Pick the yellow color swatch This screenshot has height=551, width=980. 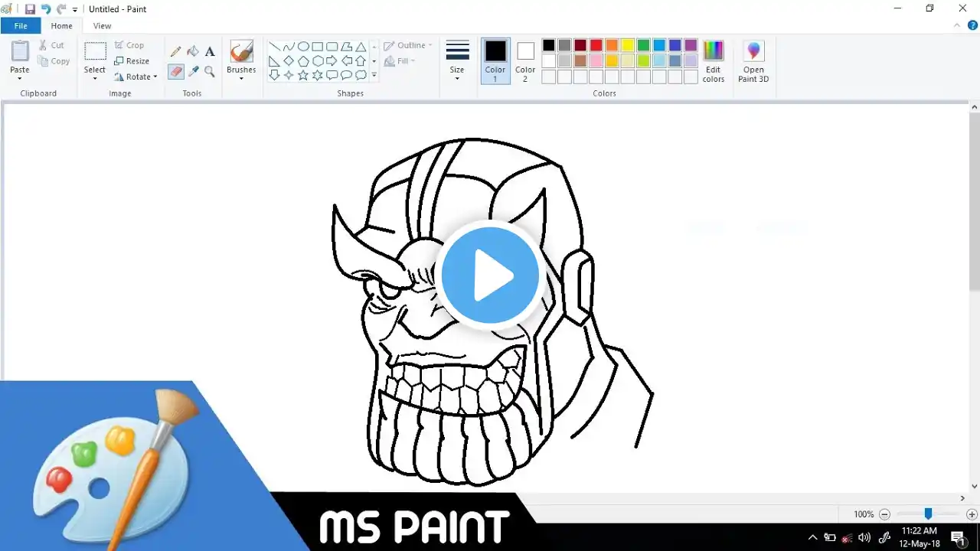628,45
